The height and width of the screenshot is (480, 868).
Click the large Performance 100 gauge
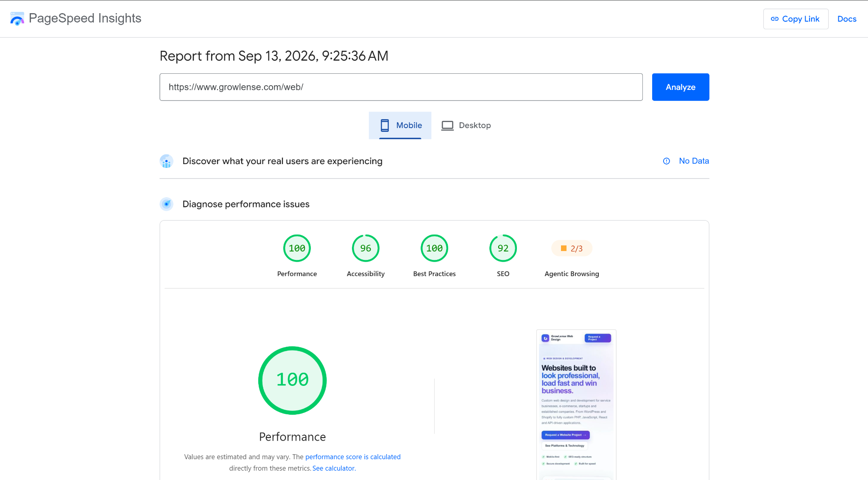coord(293,380)
